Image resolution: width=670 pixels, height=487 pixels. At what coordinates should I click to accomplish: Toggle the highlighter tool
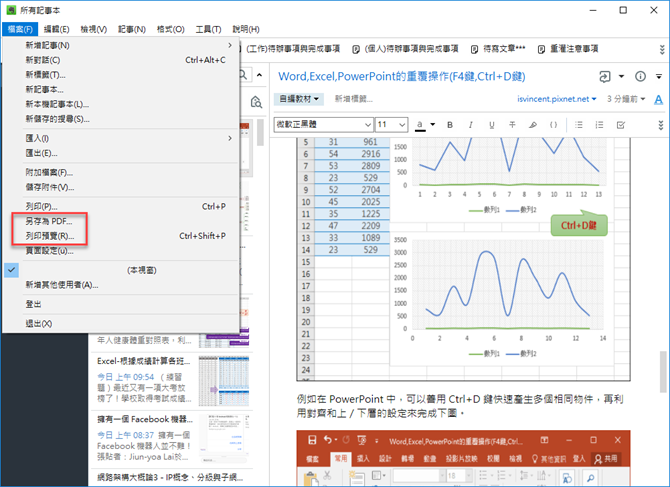[x=532, y=125]
